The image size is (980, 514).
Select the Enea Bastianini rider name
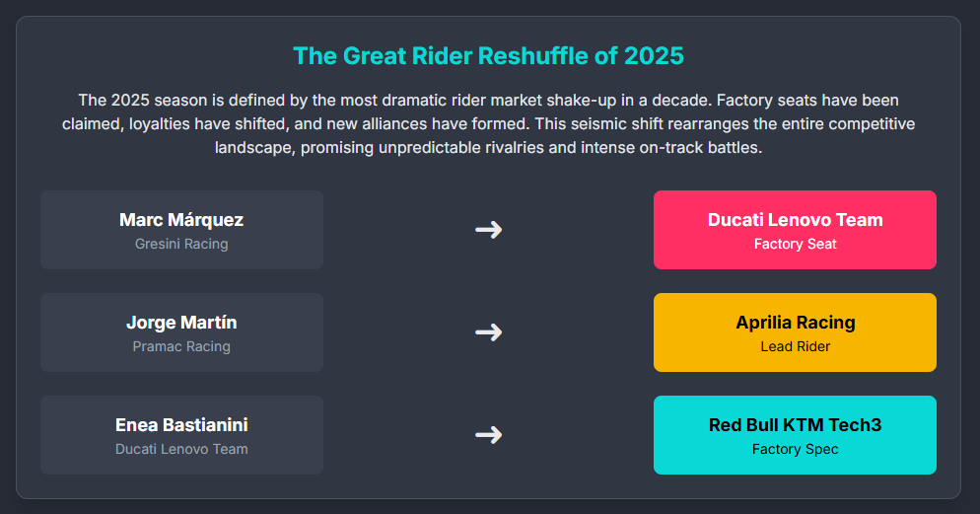coord(181,425)
